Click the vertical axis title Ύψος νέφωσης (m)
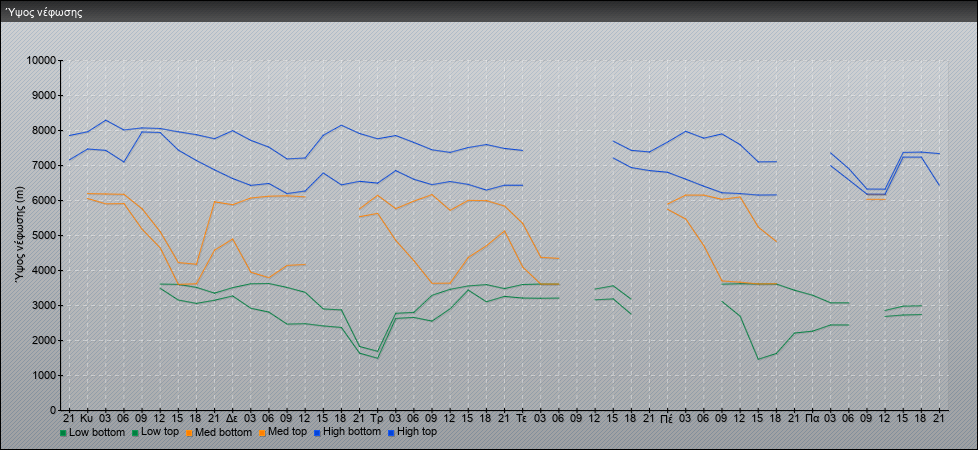 click(21, 235)
